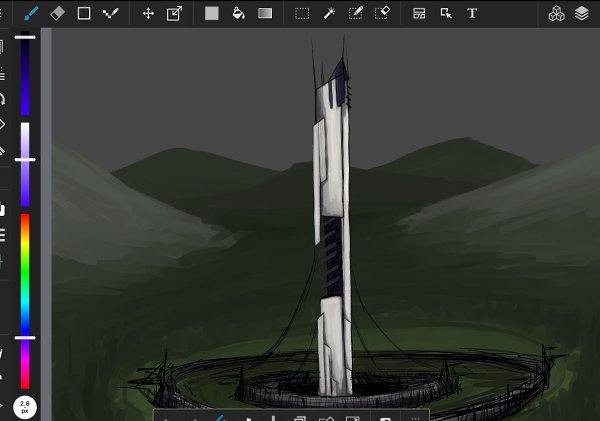Screen dimensions: 600x421
Task: Select the Magic Wand tool
Action: click(328, 13)
